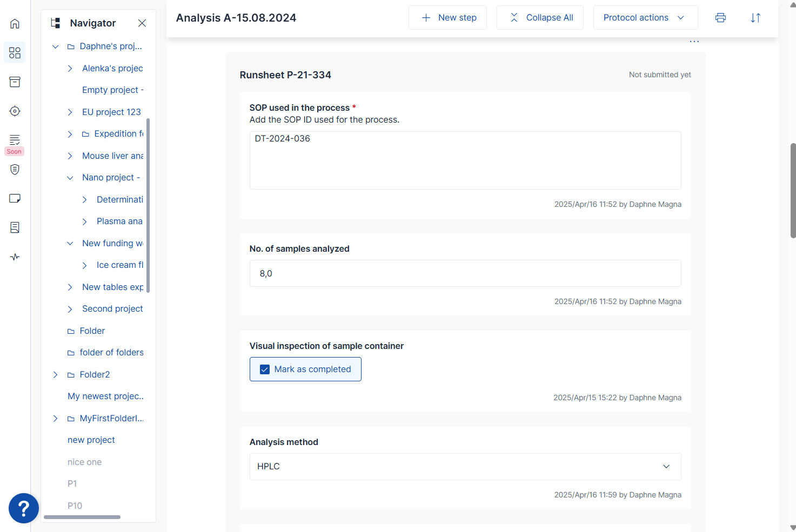Expand the EU project 123 node
This screenshot has width=796, height=532.
coord(70,112)
